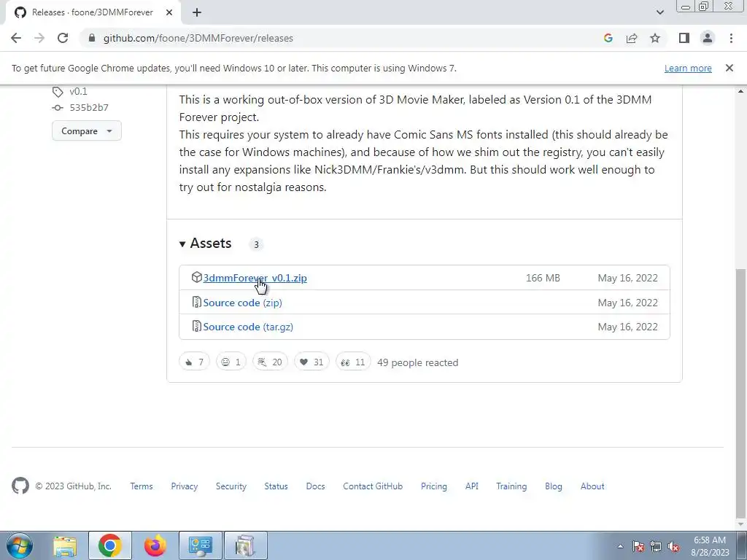Screen dimensions: 747x560
Task: Open the tab search chevron
Action: tap(659, 12)
